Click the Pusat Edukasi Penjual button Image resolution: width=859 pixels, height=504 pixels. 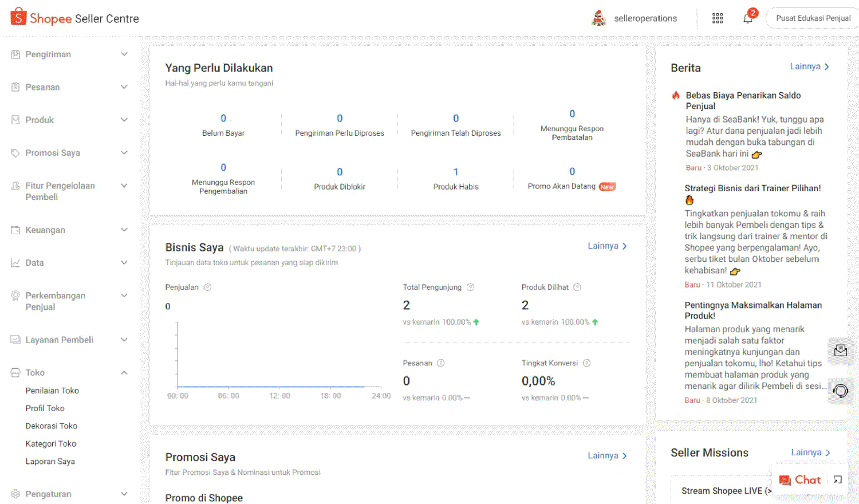point(813,18)
